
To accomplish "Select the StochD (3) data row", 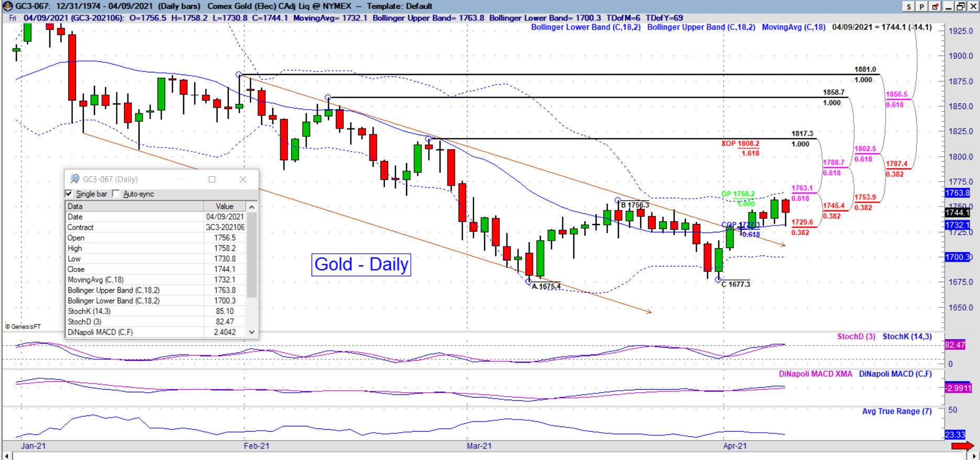I will pyautogui.click(x=156, y=322).
